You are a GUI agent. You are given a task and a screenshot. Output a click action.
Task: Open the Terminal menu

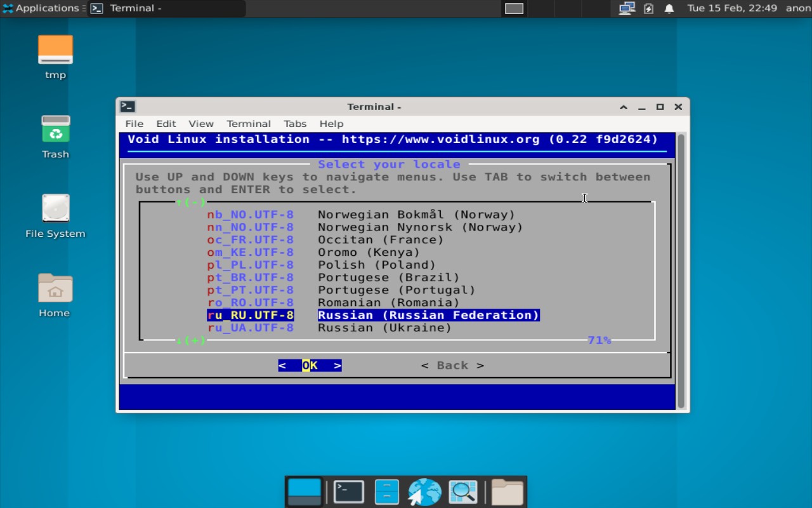pyautogui.click(x=249, y=124)
